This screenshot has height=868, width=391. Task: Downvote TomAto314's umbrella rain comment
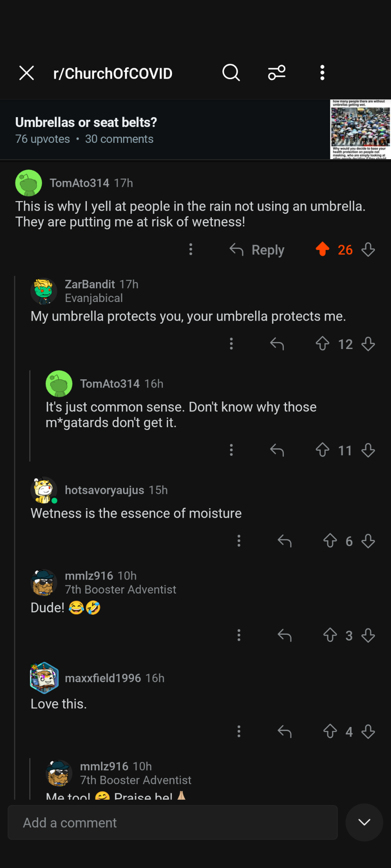click(x=368, y=249)
